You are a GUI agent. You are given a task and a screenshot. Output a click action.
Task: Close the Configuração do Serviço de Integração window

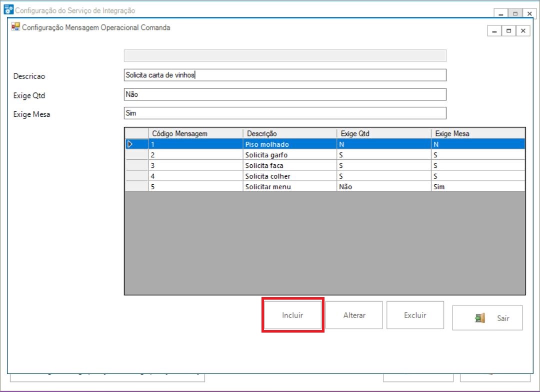click(x=529, y=13)
